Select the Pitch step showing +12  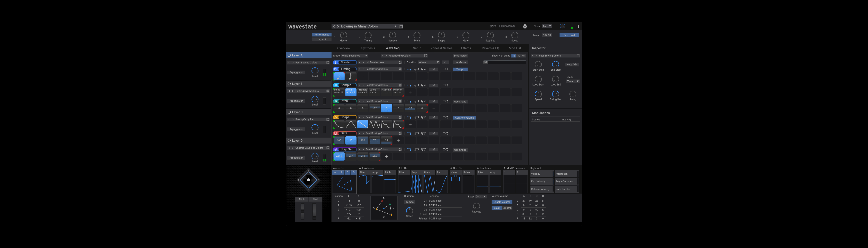pyautogui.click(x=374, y=108)
